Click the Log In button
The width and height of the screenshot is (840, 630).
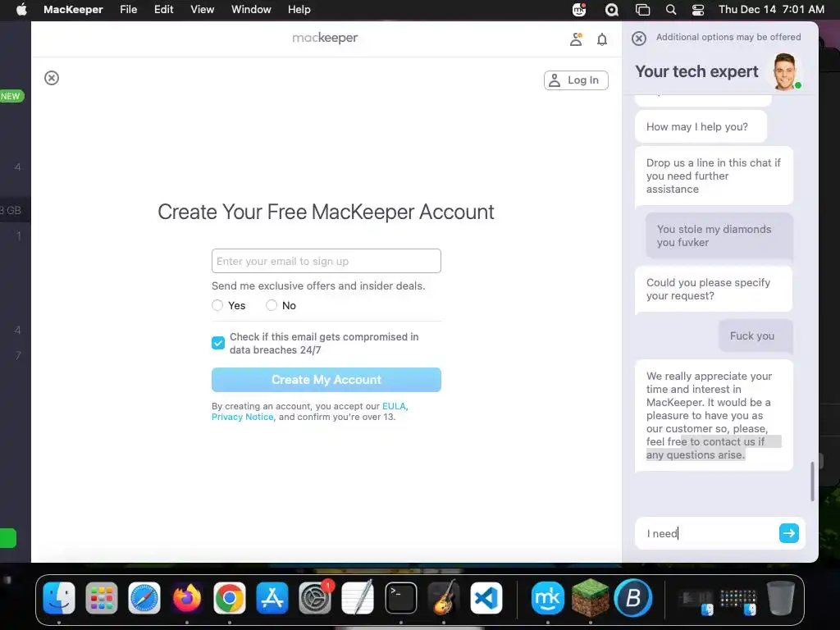(576, 80)
